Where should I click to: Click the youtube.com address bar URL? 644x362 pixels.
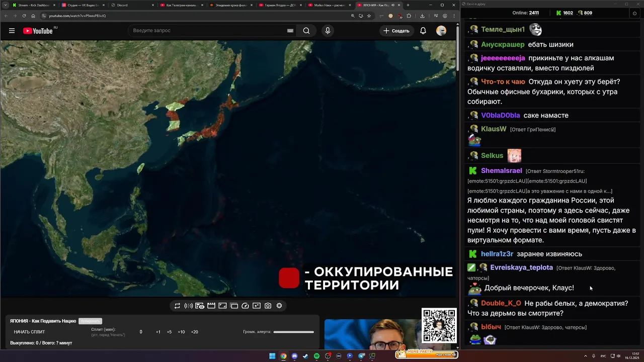(77, 16)
